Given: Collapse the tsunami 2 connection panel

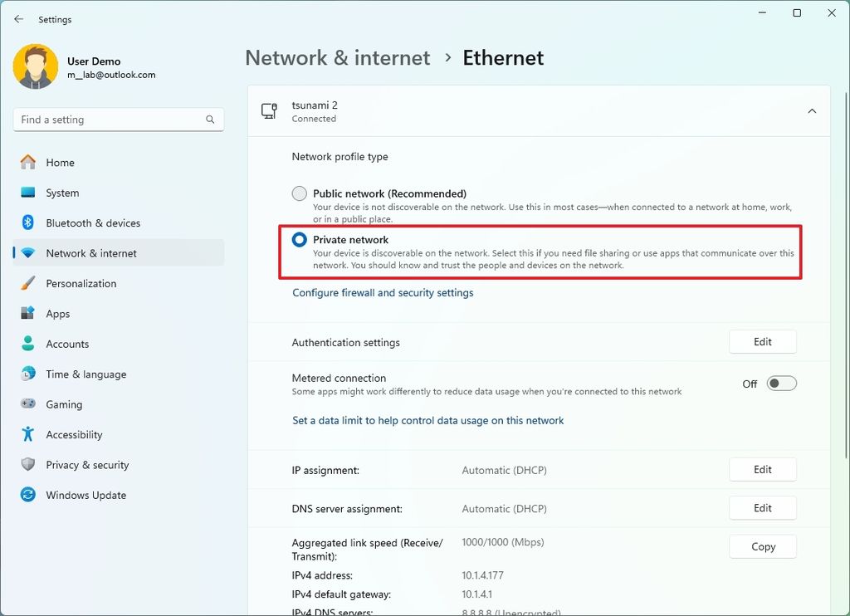Looking at the screenshot, I should point(811,110).
